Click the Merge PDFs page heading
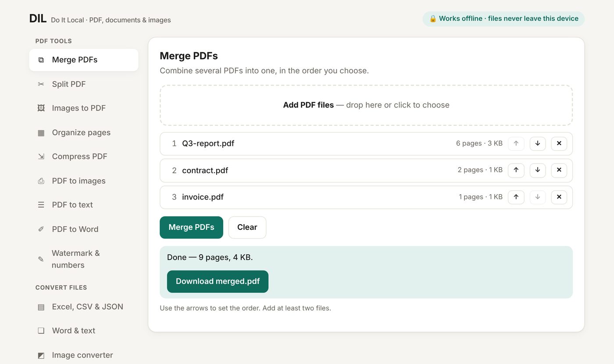Viewport: 614px width, 364px height. [189, 56]
